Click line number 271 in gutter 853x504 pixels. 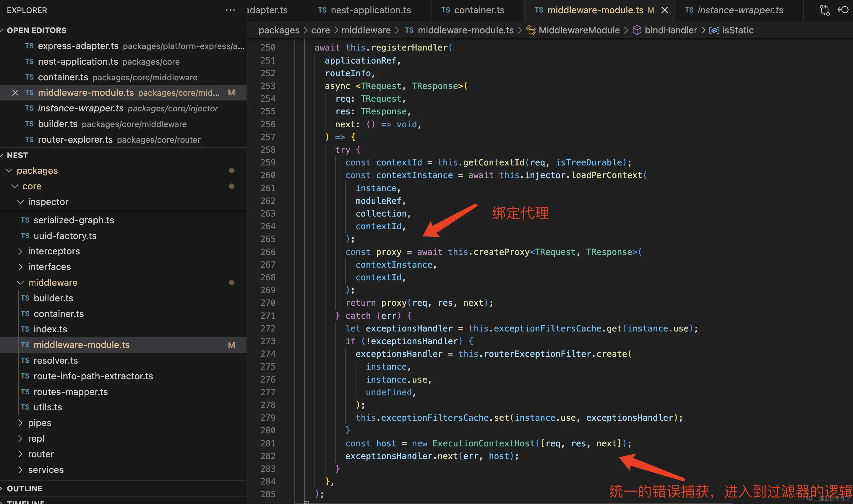click(x=268, y=316)
